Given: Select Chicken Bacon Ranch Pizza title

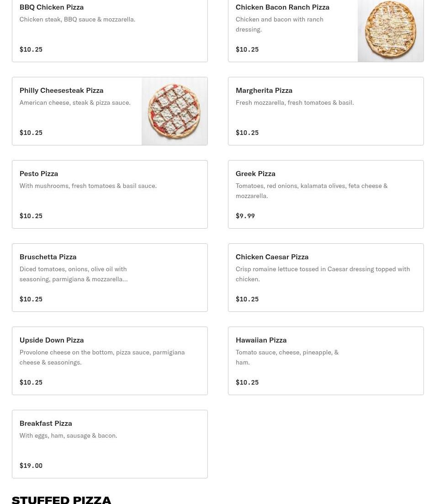Looking at the screenshot, I should [x=282, y=7].
